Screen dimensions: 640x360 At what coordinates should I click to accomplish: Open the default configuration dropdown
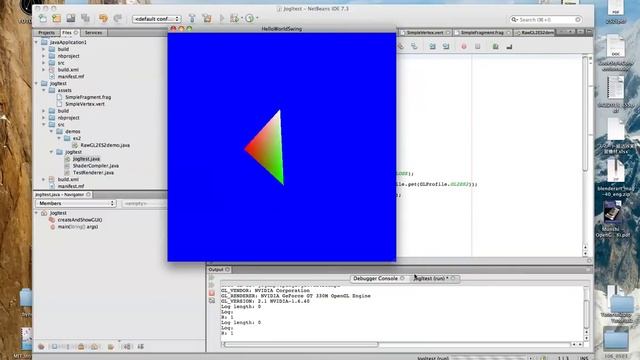[157, 19]
